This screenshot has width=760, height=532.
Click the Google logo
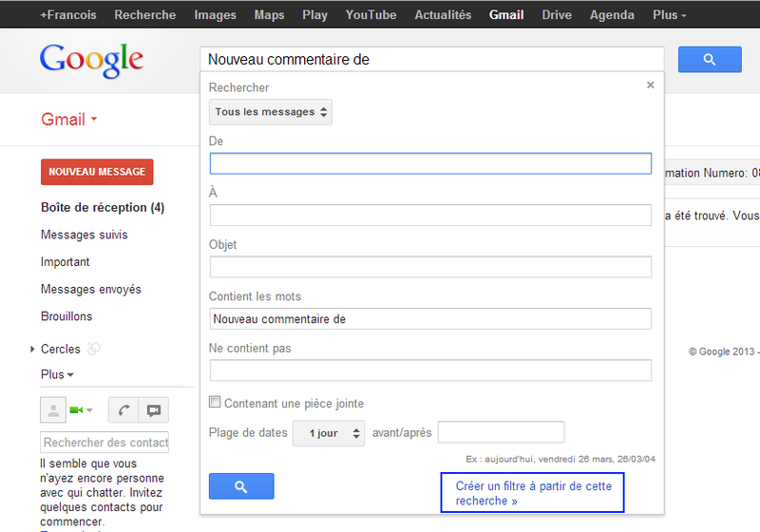point(91,60)
